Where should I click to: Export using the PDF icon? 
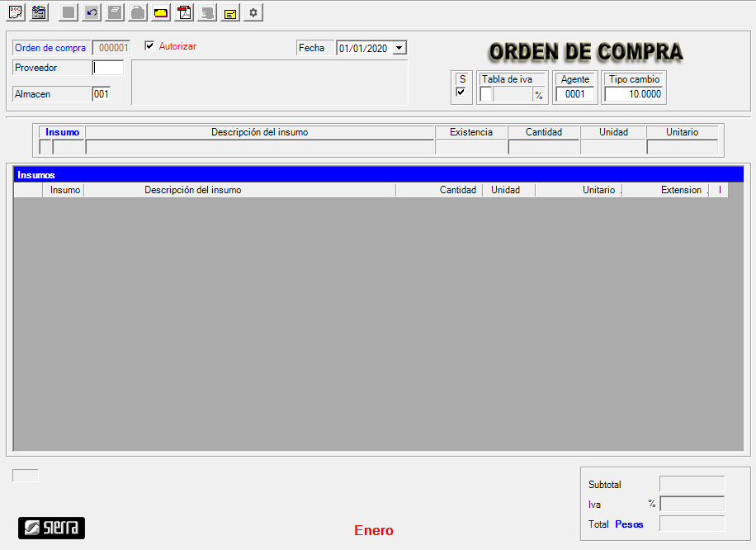[184, 13]
